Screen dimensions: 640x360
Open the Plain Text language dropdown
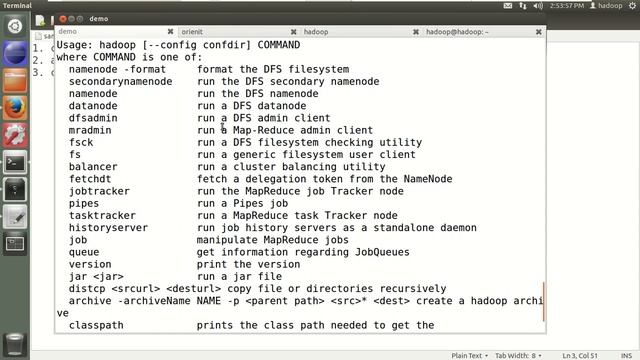(x=469, y=356)
